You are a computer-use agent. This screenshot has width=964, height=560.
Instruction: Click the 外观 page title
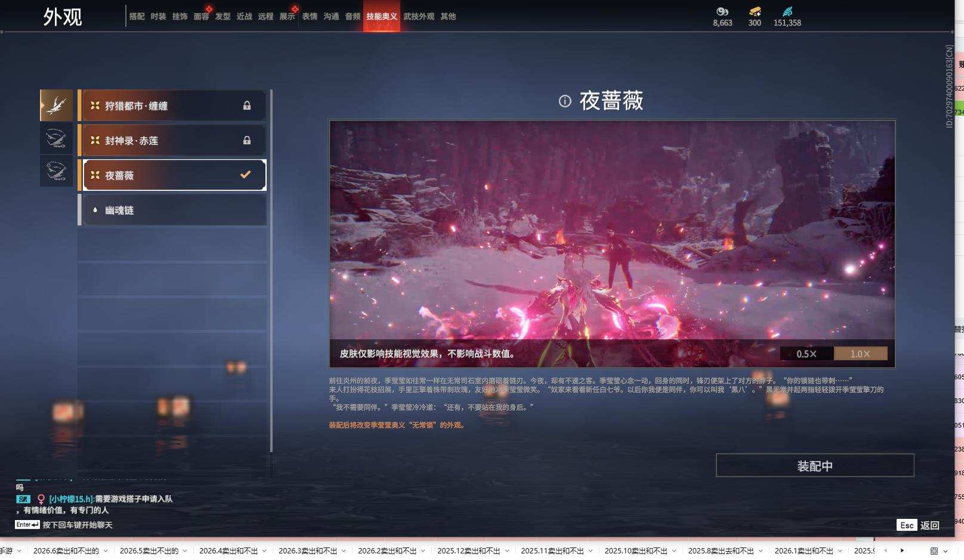click(x=63, y=17)
